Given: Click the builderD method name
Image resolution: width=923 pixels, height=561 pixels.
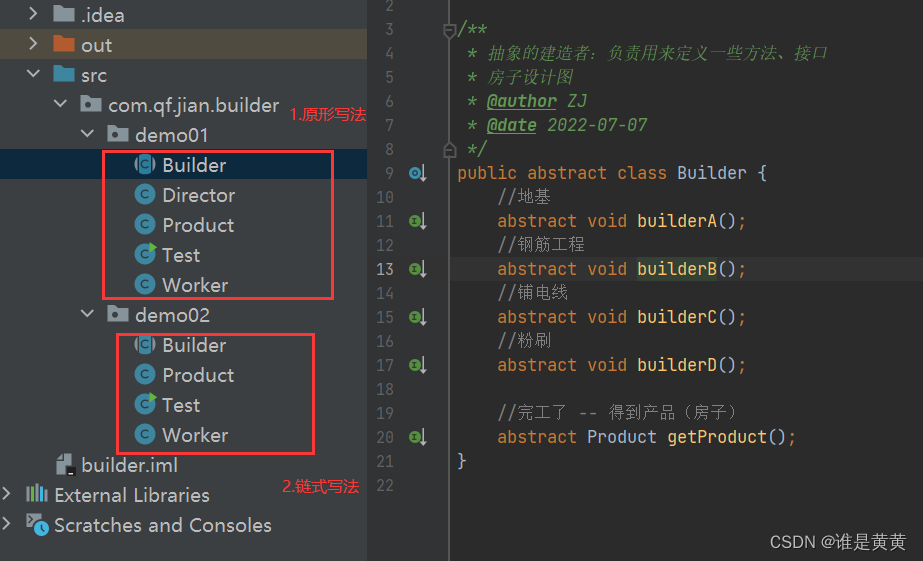Looking at the screenshot, I should coord(677,366).
